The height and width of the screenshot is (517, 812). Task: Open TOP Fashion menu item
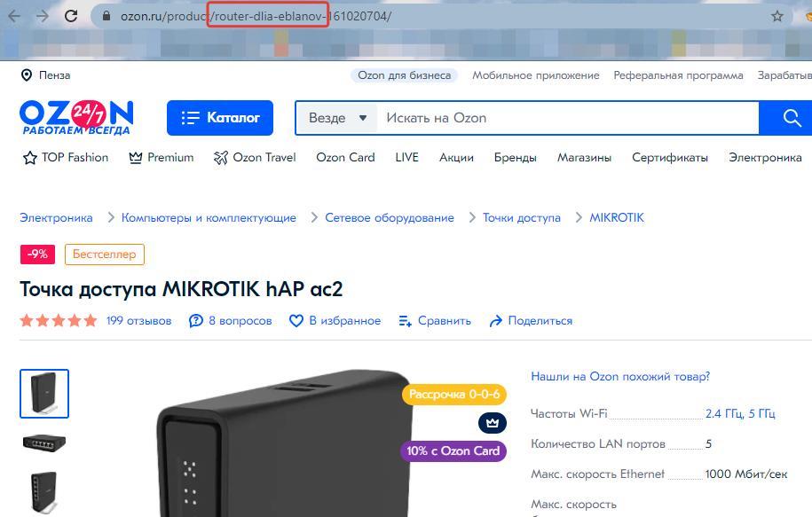click(66, 157)
